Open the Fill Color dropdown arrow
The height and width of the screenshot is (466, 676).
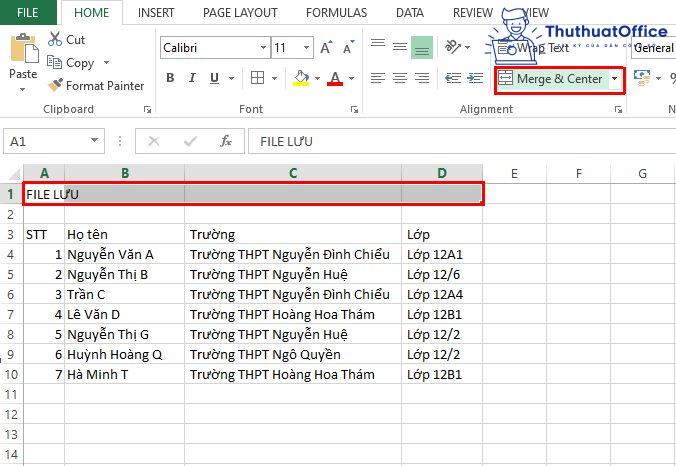tap(317, 78)
